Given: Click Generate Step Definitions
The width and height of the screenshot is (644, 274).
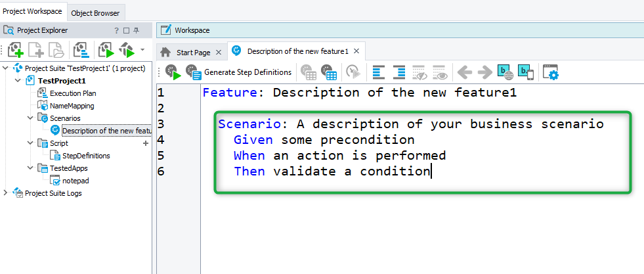Looking at the screenshot, I should click(238, 72).
